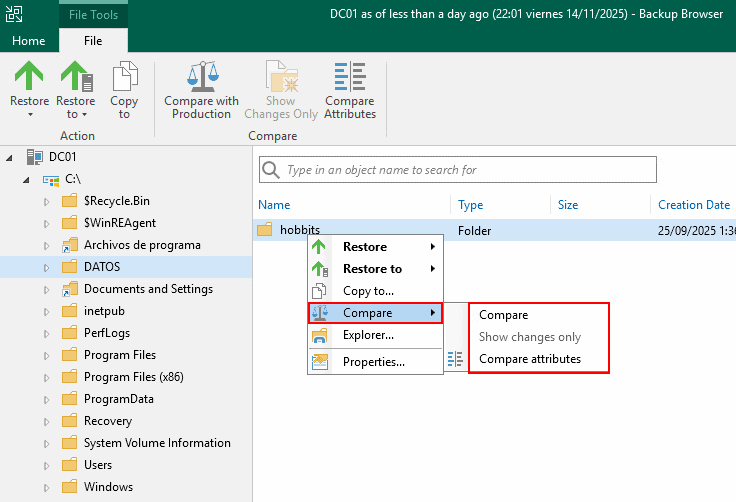Click the magnifier icon in search box
The image size is (736, 502).
271,170
